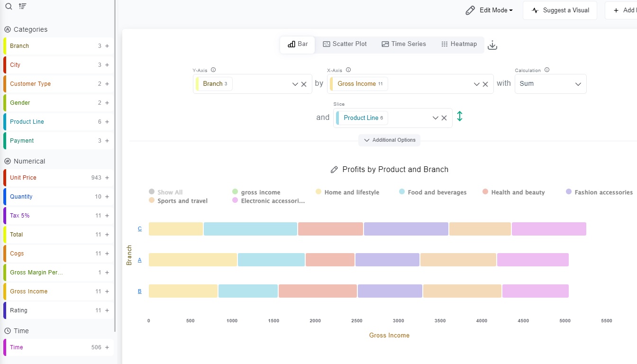Remove the Gross Income X-Axis selection
The height and width of the screenshot is (364, 637).
[485, 84]
